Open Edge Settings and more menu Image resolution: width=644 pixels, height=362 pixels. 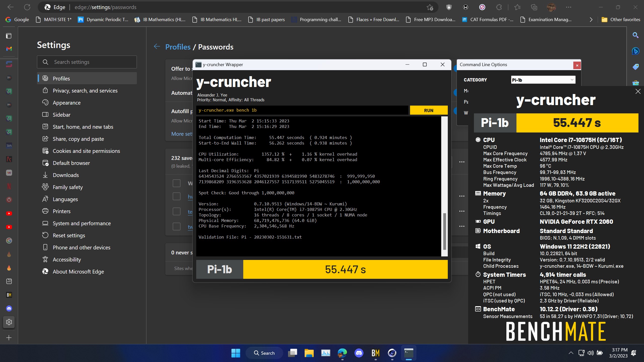coord(569,7)
